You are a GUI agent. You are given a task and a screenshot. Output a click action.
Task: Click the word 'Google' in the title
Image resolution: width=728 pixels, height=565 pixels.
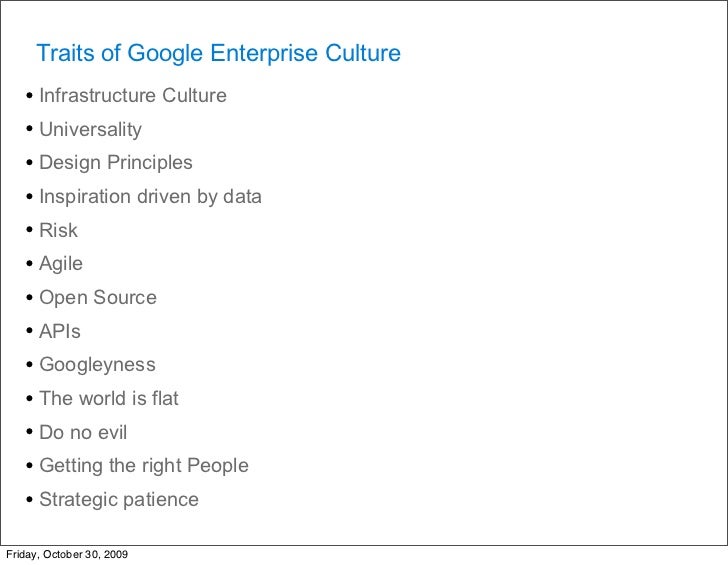coord(165,54)
